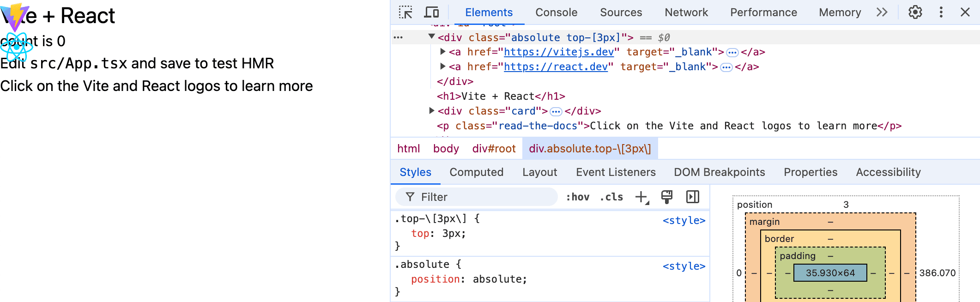Screen dimensions: 980x302
Task: Show more DevTools tabs chevron
Action: click(x=882, y=12)
